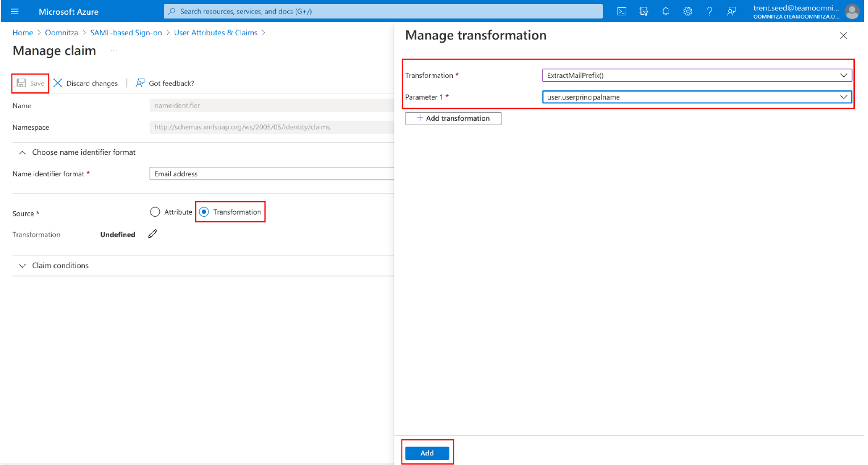Image resolution: width=868 pixels, height=465 pixels.
Task: Navigate to User Attributes & Claims breadcrumb
Action: (216, 33)
